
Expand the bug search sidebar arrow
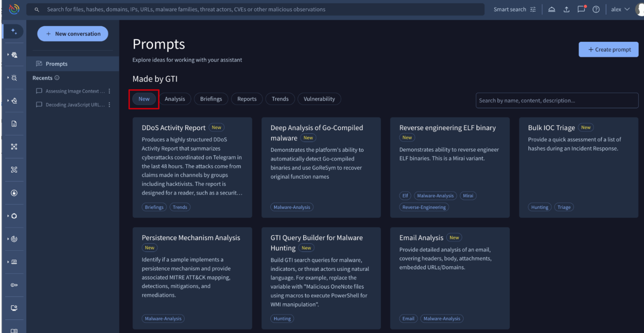(8, 78)
